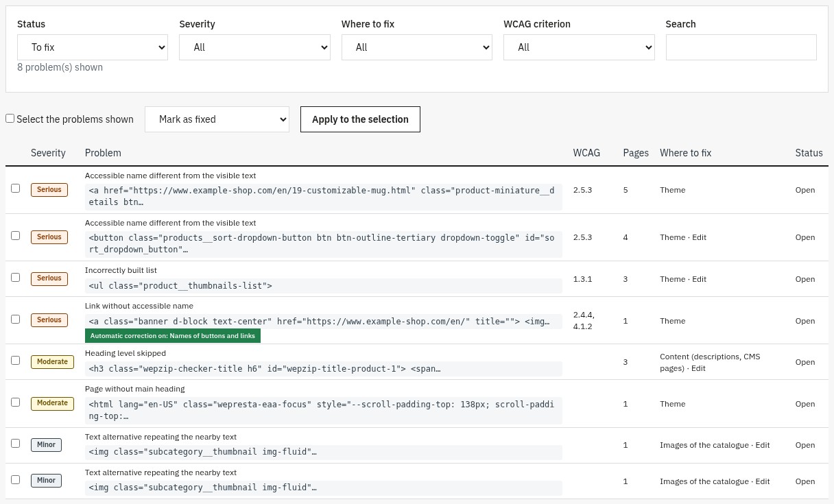Check the 'Link without accessible name' row
The width and height of the screenshot is (834, 504).
(15, 319)
